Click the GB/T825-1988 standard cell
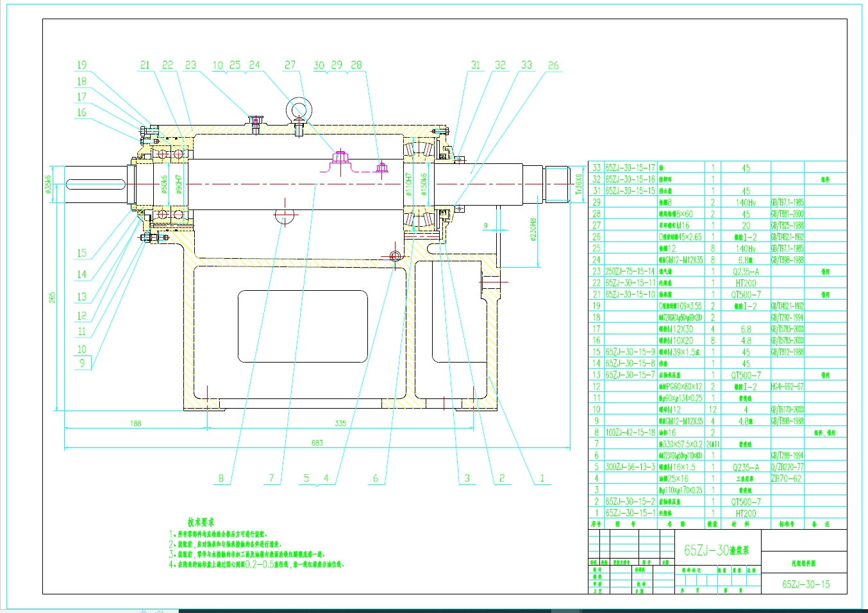The height and width of the screenshot is (613, 868). [x=787, y=225]
